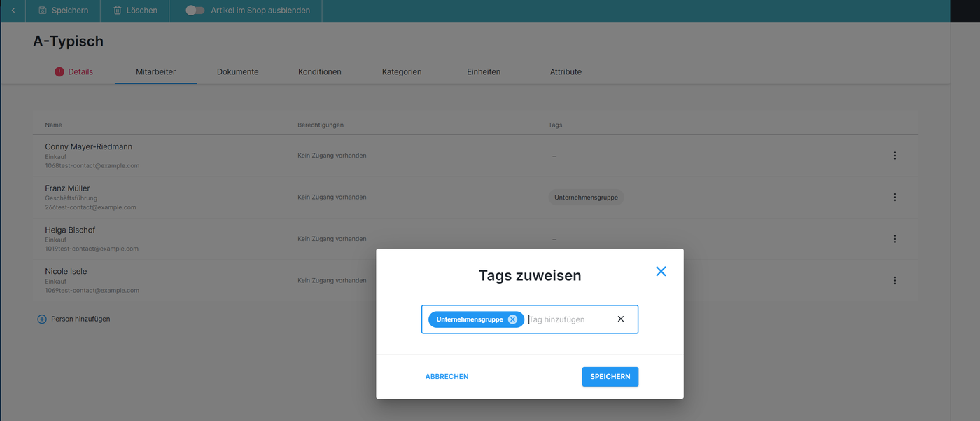Go to the Einheiten tab
The height and width of the screenshot is (421, 980).
tap(484, 71)
